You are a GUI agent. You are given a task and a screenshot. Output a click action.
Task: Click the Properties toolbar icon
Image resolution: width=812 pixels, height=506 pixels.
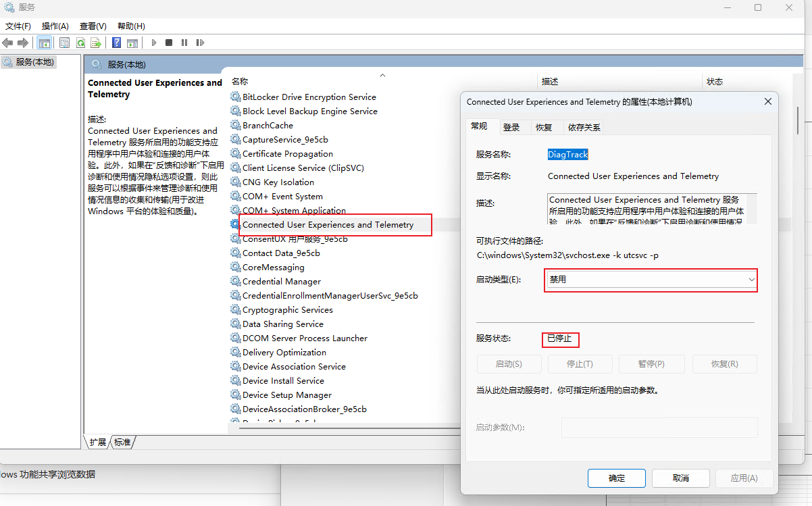point(64,43)
